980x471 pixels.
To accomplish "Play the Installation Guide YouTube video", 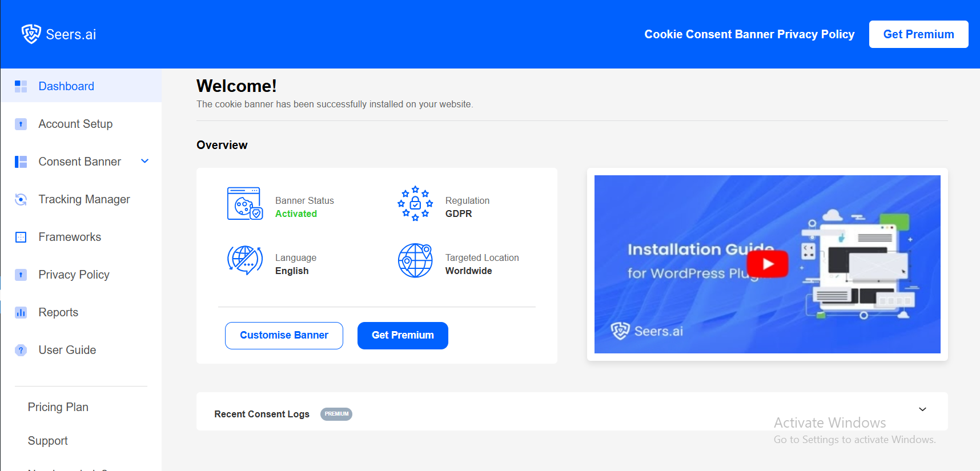I will pyautogui.click(x=768, y=264).
